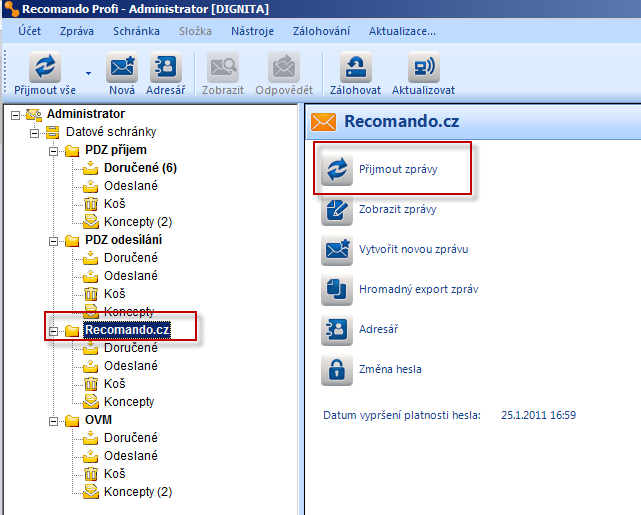Open Koš under PDZ odesílání
This screenshot has width=641, height=515.
coord(115,293)
